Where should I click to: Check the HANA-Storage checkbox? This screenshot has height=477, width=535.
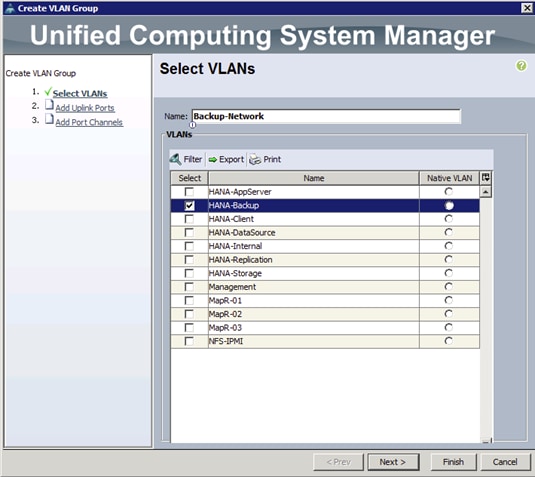click(x=189, y=273)
